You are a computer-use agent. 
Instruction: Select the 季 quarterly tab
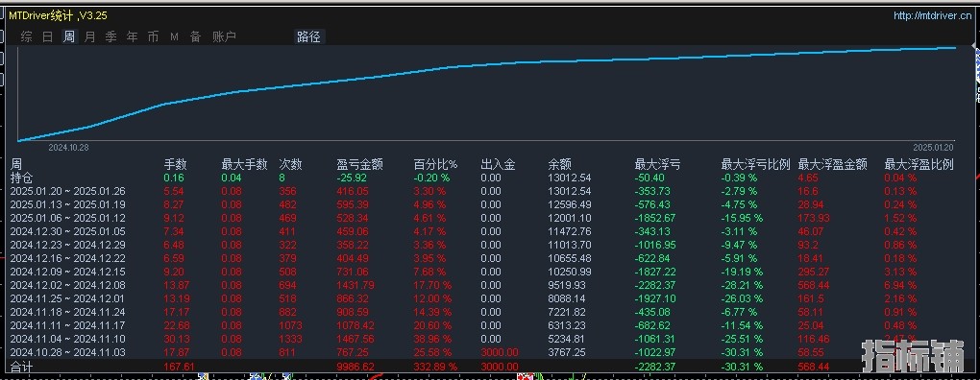click(x=110, y=36)
